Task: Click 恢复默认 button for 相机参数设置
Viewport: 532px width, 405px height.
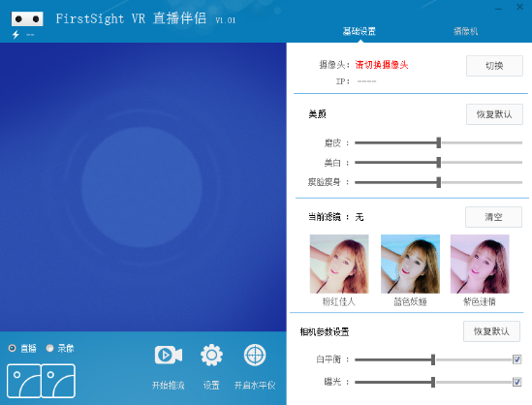Action: (x=491, y=331)
